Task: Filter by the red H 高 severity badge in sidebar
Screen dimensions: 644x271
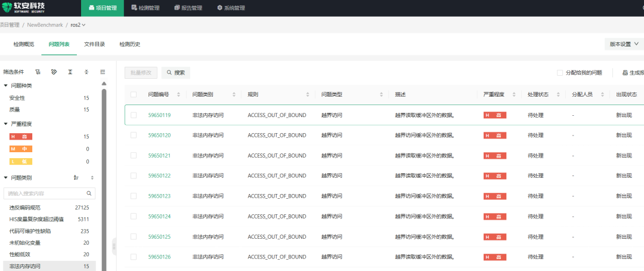Action: point(20,137)
